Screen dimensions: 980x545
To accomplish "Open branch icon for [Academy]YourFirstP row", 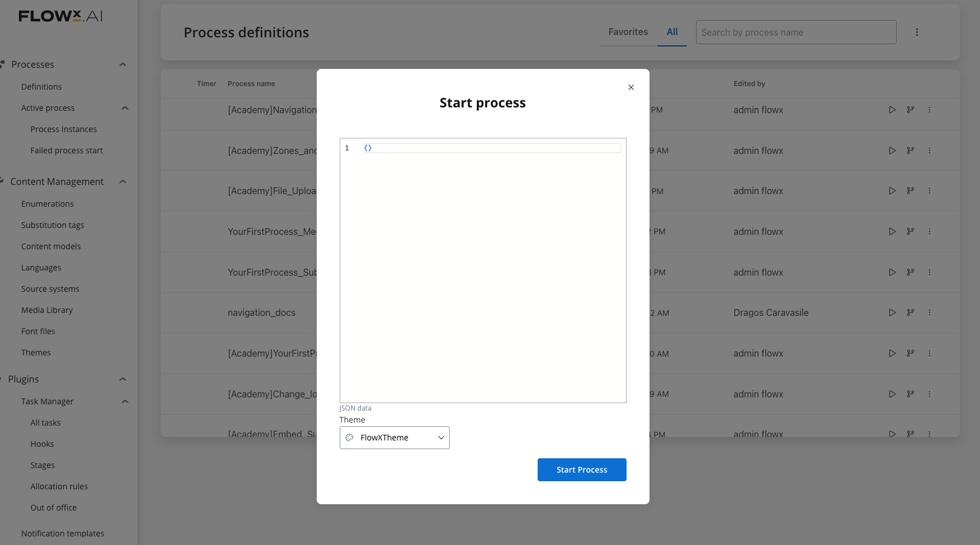I will [911, 353].
